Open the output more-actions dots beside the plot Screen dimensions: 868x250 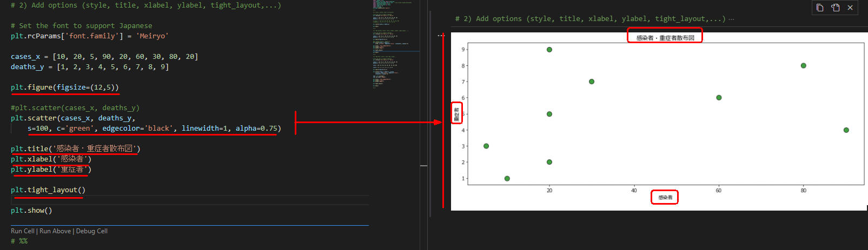(441, 36)
